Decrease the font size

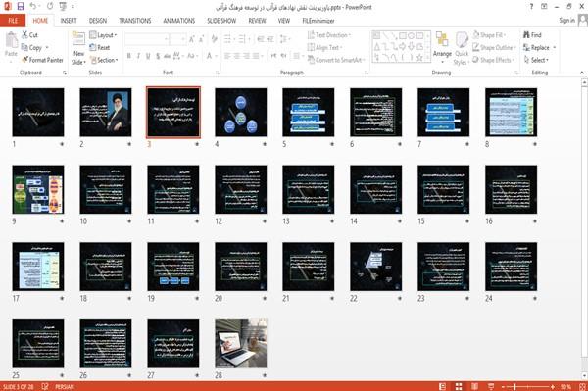pos(201,39)
